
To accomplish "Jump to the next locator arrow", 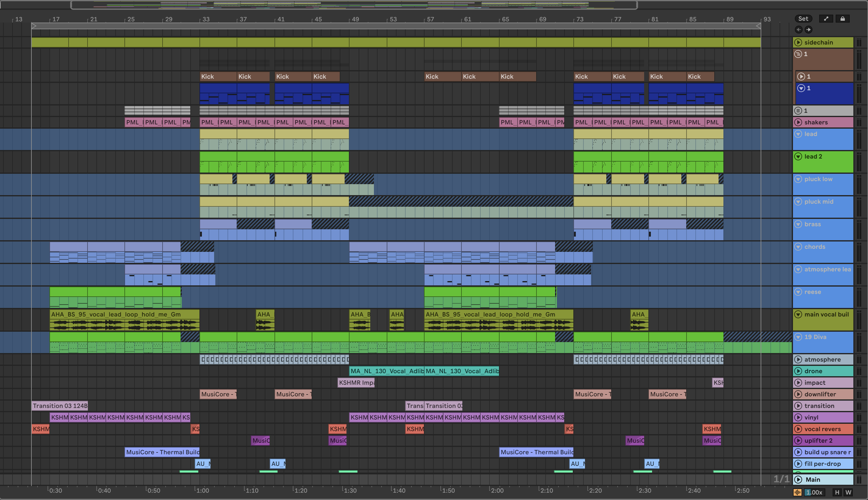I will coord(809,30).
